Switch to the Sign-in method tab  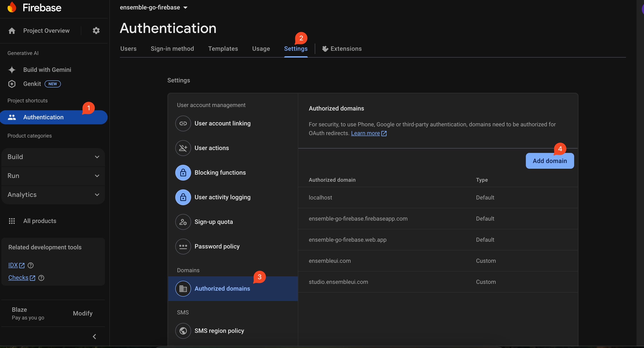(x=172, y=48)
